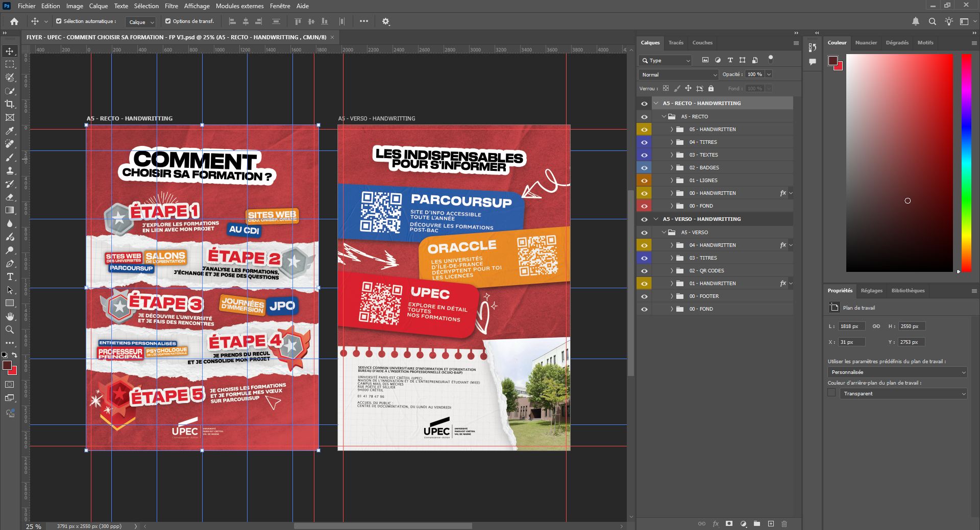Toggle the Sélection automatique checkbox
This screenshot has width=980, height=530.
click(x=59, y=21)
